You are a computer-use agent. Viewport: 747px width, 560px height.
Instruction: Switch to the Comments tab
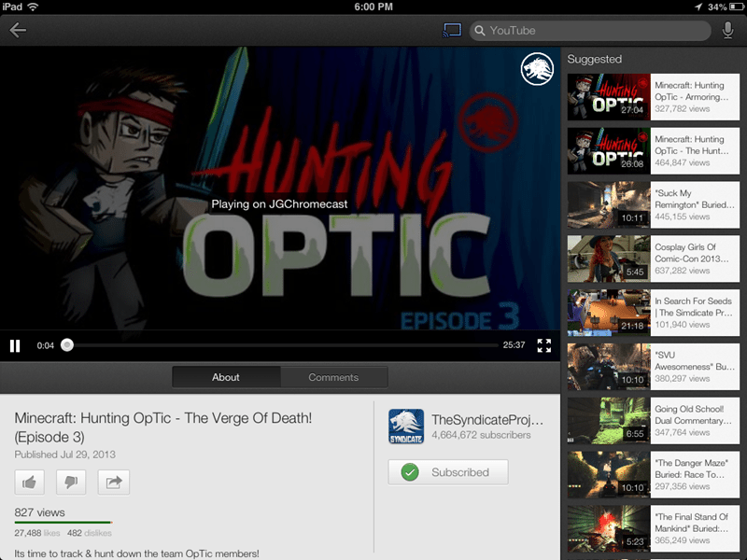click(333, 377)
